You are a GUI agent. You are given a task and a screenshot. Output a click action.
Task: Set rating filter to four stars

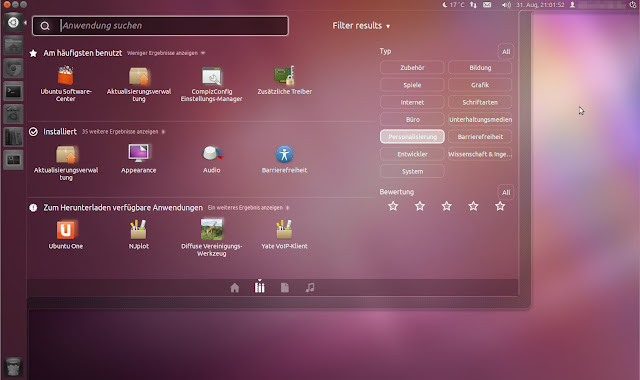coord(473,206)
